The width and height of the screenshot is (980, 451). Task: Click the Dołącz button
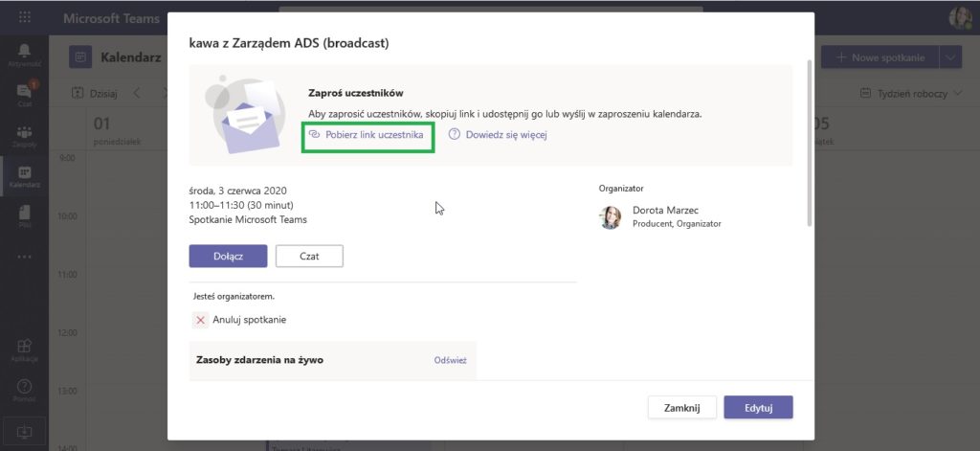(x=228, y=256)
